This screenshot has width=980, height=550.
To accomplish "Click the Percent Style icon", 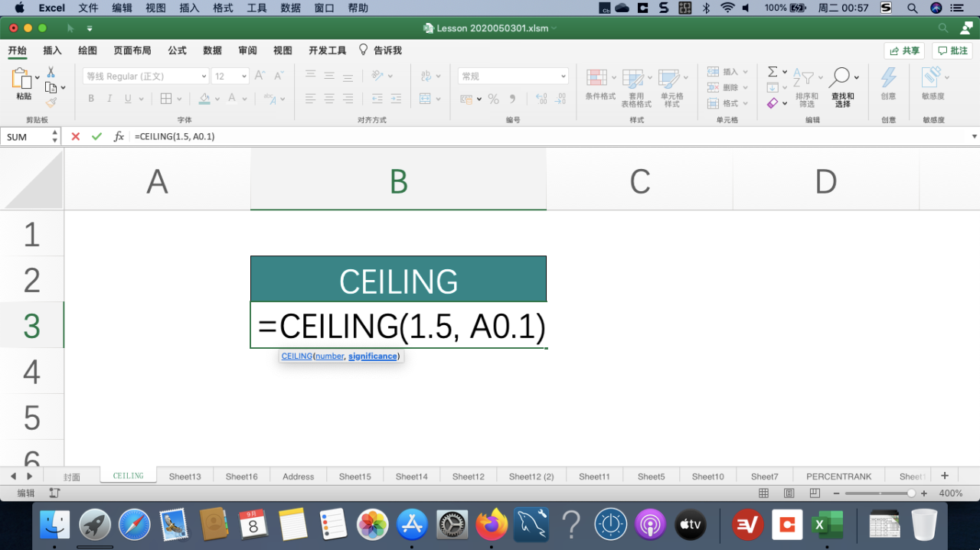I will click(x=493, y=99).
